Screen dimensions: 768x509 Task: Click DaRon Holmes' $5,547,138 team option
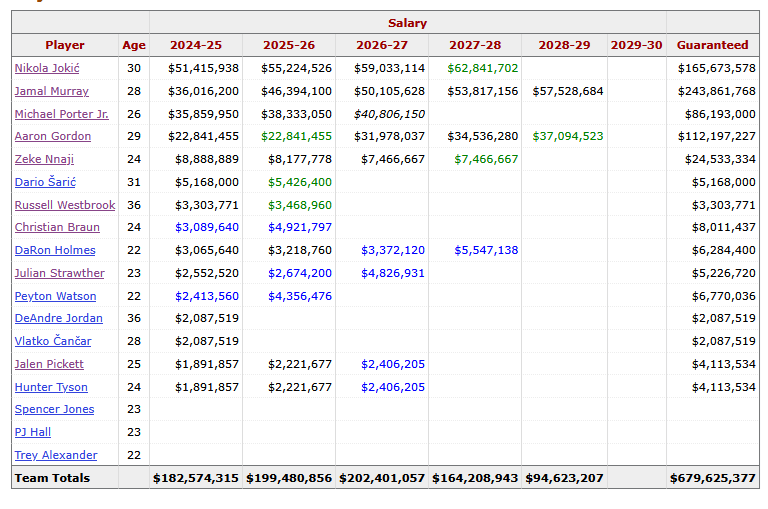(x=486, y=250)
